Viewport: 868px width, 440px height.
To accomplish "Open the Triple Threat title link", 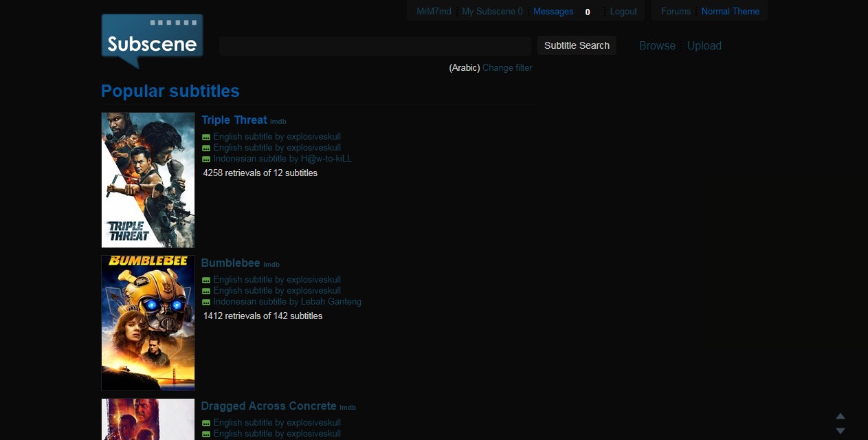I will (x=234, y=120).
